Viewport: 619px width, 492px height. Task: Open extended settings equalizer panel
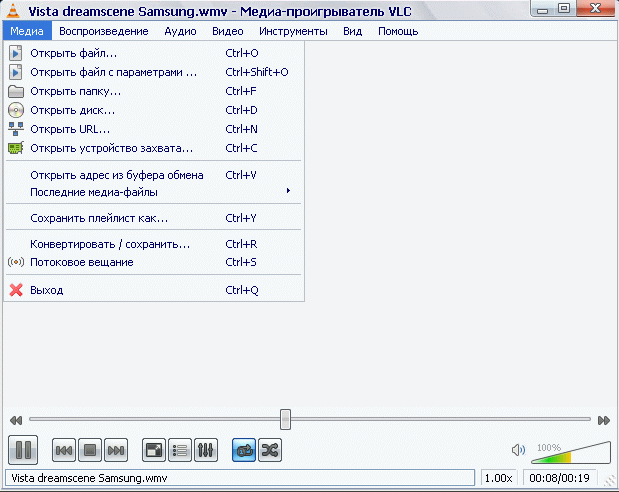[206, 450]
